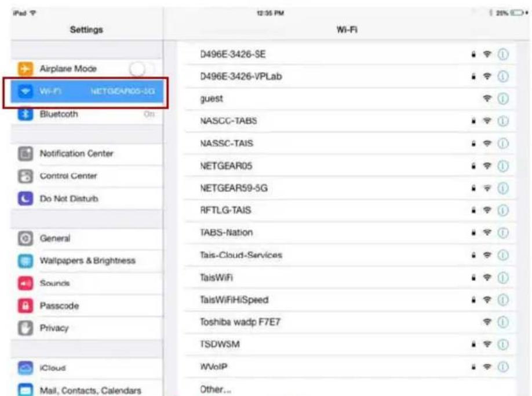Tap the Mail, Contacts, Calendars icon
Screen dimensions: 532x396
[25, 390]
